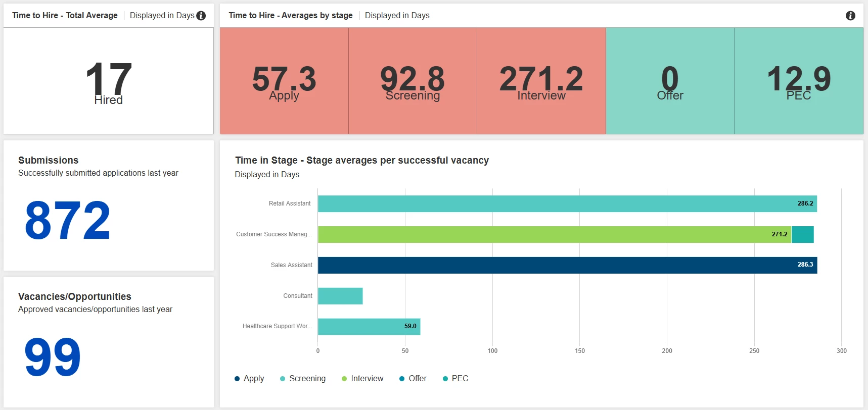The image size is (868, 410).
Task: Click the dark blue Sales Assistant bar
Action: click(x=556, y=265)
